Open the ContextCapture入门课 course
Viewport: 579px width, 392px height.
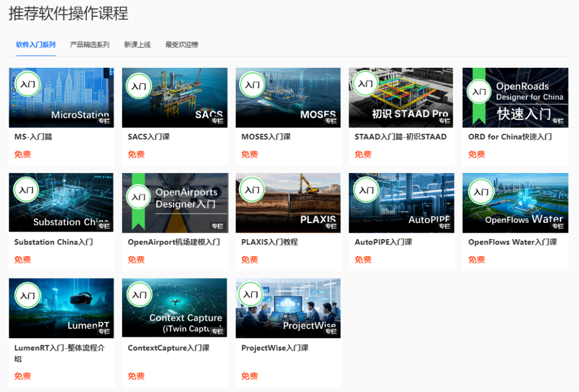(x=174, y=307)
